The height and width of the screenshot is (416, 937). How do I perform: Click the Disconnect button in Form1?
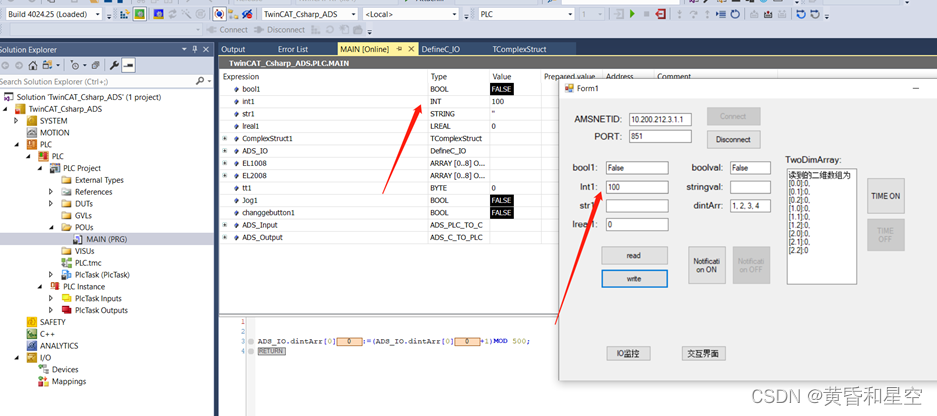[x=734, y=139]
